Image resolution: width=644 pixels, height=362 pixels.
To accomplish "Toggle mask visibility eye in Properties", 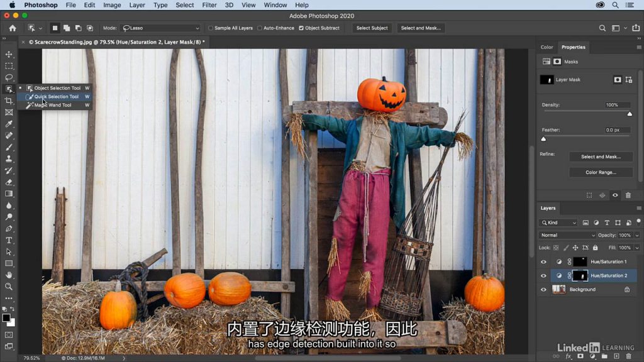I will tap(615, 195).
